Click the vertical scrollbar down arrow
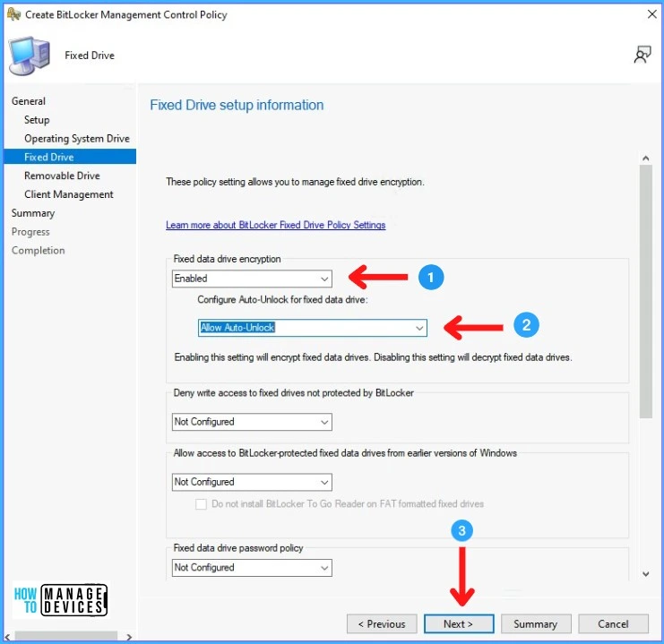The height and width of the screenshot is (644, 664). point(646,574)
